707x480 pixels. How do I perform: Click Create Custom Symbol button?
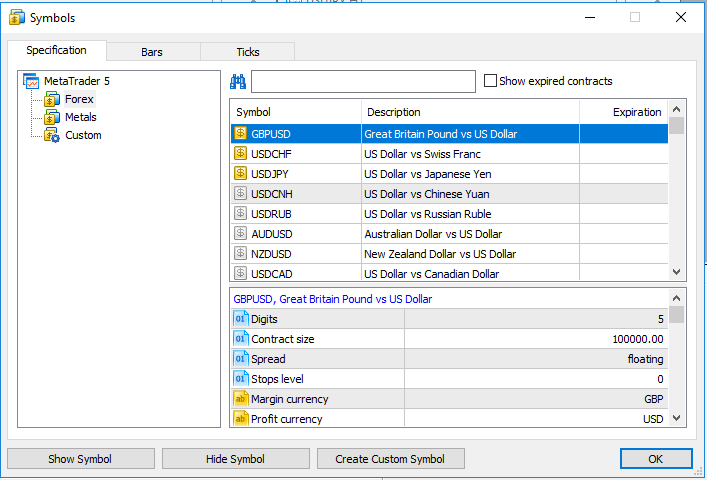390,459
